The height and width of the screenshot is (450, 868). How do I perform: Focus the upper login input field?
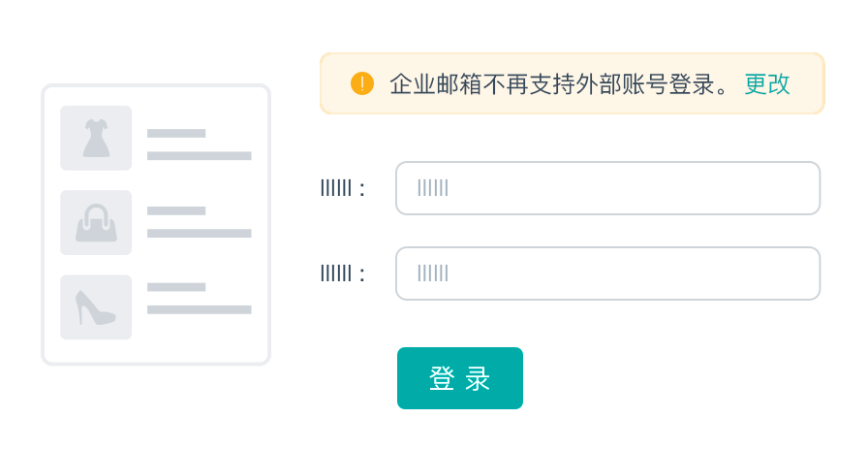[607, 188]
